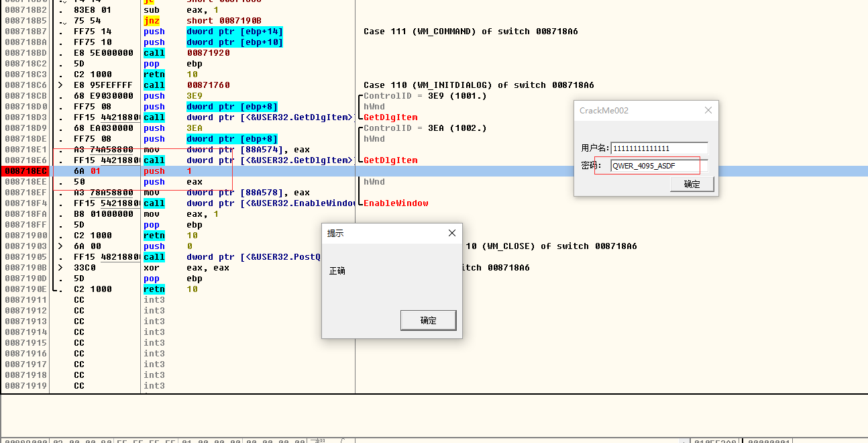
Task: Select mov dword ptr [88A578], eax
Action: [x=227, y=193]
